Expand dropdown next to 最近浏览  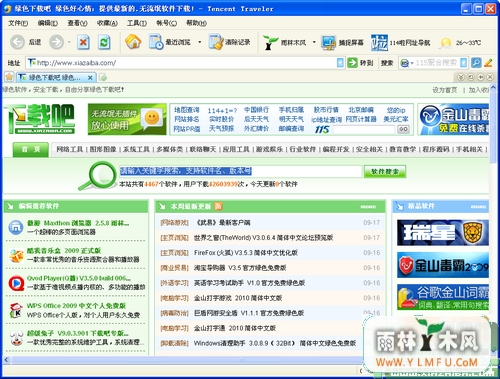[200, 42]
